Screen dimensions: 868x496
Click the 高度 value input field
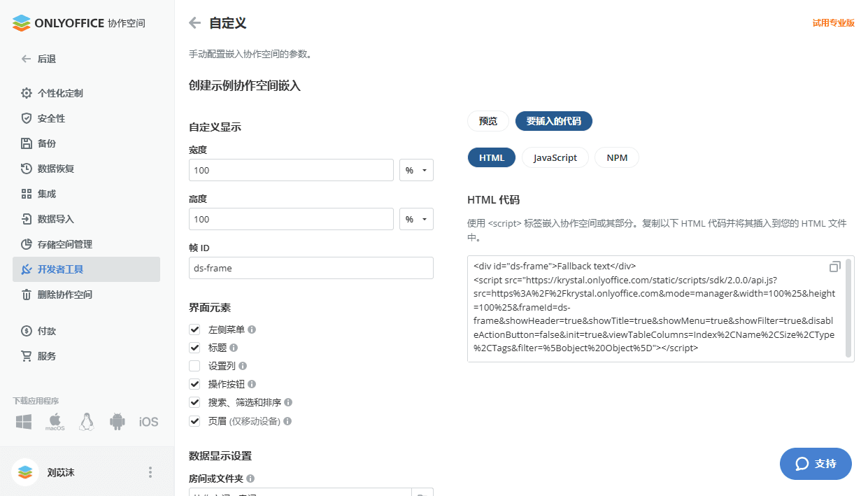point(291,219)
